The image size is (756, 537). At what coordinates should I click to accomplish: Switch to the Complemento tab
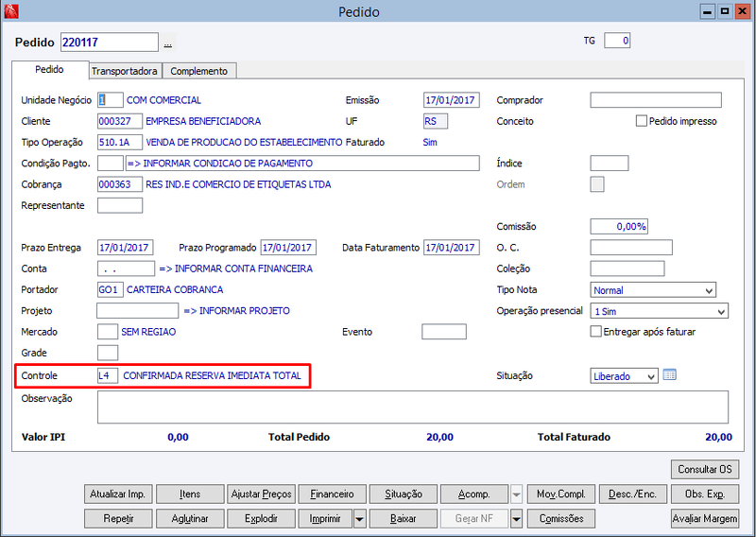click(x=199, y=71)
